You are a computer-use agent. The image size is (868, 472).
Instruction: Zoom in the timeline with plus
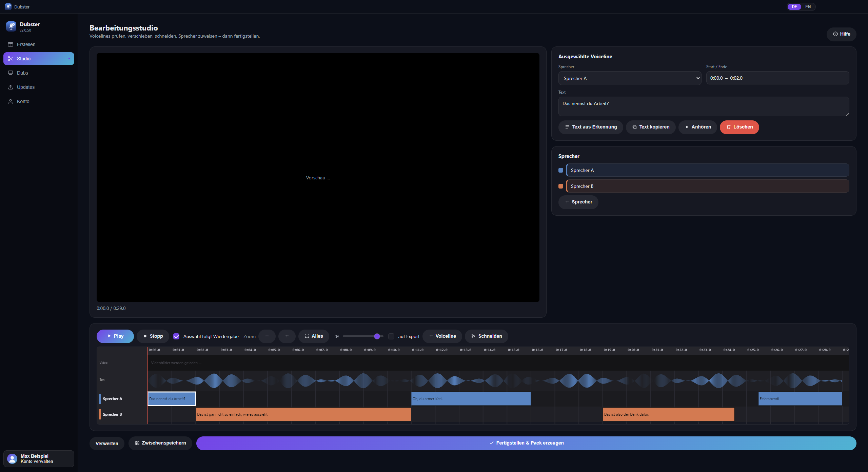[287, 336]
